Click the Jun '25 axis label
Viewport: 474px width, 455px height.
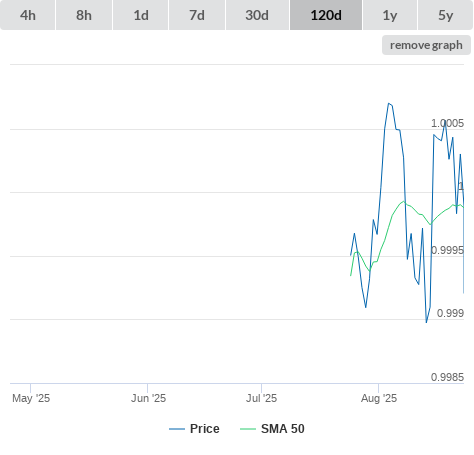coord(148,398)
